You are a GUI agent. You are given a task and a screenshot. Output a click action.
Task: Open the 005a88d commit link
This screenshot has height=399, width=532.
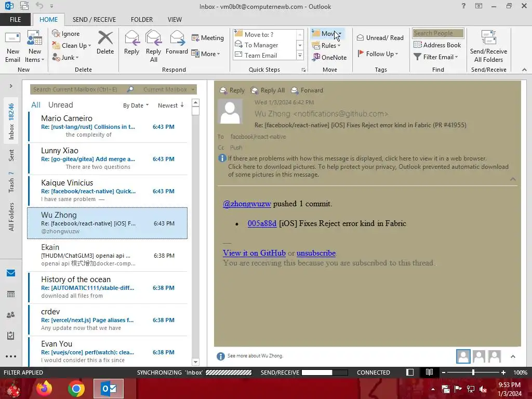coord(262,223)
